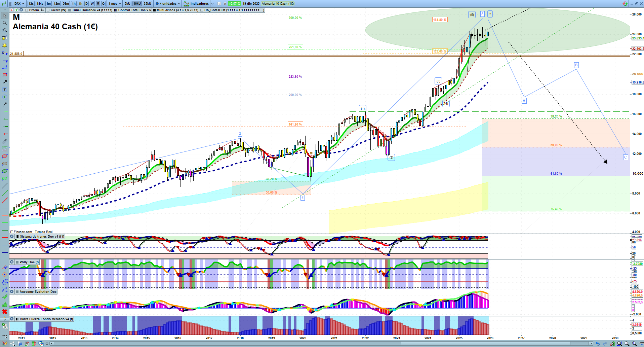Open the 1 mes period dropdown

115,4
